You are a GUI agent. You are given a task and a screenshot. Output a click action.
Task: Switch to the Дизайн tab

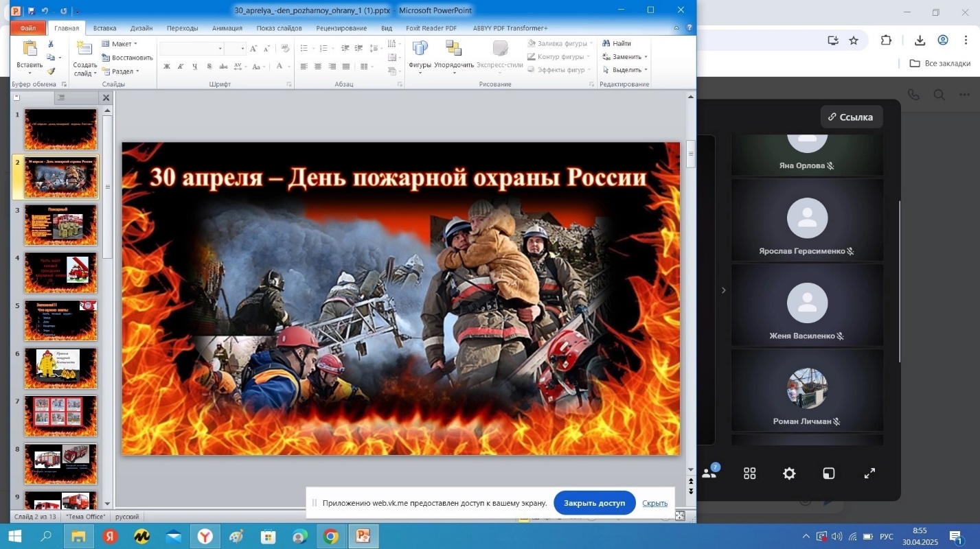click(141, 28)
